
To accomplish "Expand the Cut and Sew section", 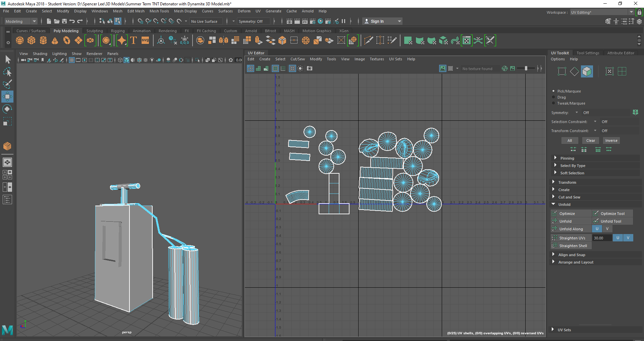I will [569, 197].
